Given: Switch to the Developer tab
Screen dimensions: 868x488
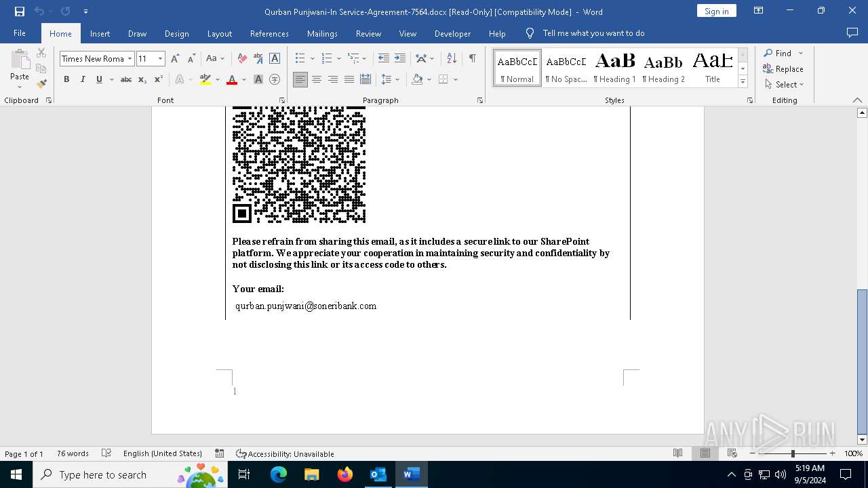Looking at the screenshot, I should pos(452,33).
